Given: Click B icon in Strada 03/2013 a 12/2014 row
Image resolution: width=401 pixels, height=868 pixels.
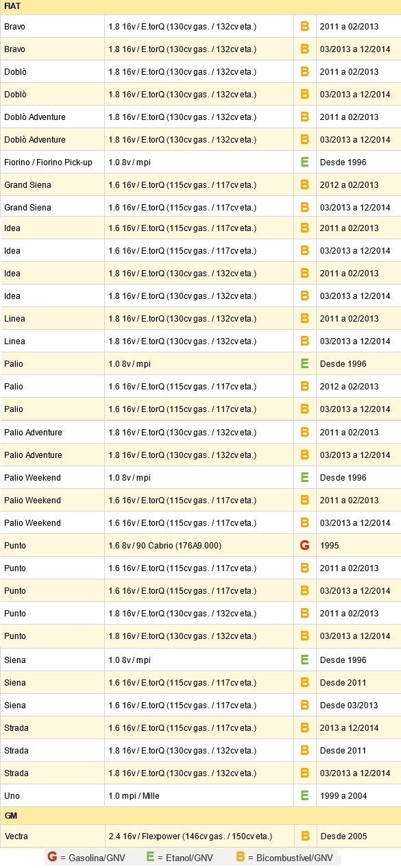Looking at the screenshot, I should pos(304,773).
